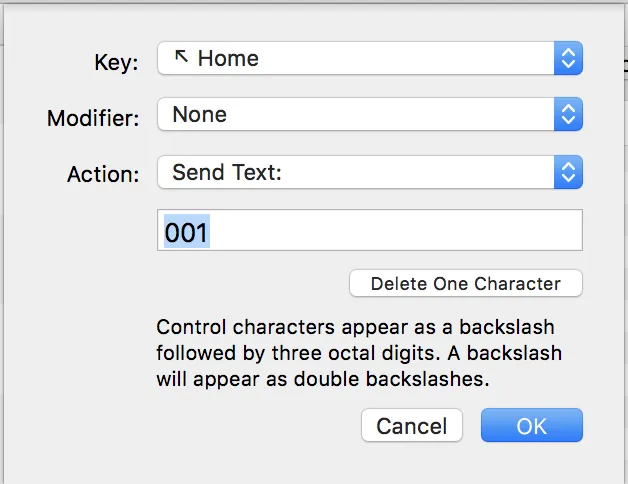Click the "None" value in Modifier selector
Screen dimensions: 628x484
pyautogui.click(x=199, y=115)
